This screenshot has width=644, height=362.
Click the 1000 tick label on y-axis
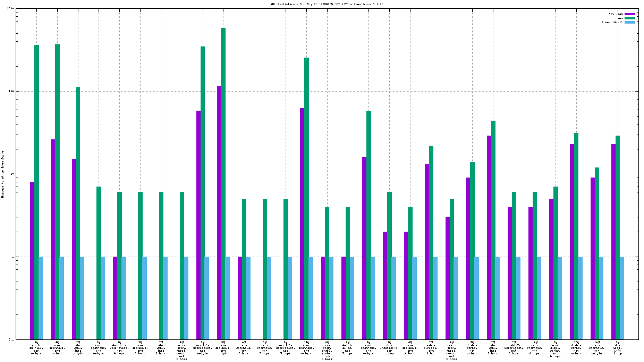[10, 9]
